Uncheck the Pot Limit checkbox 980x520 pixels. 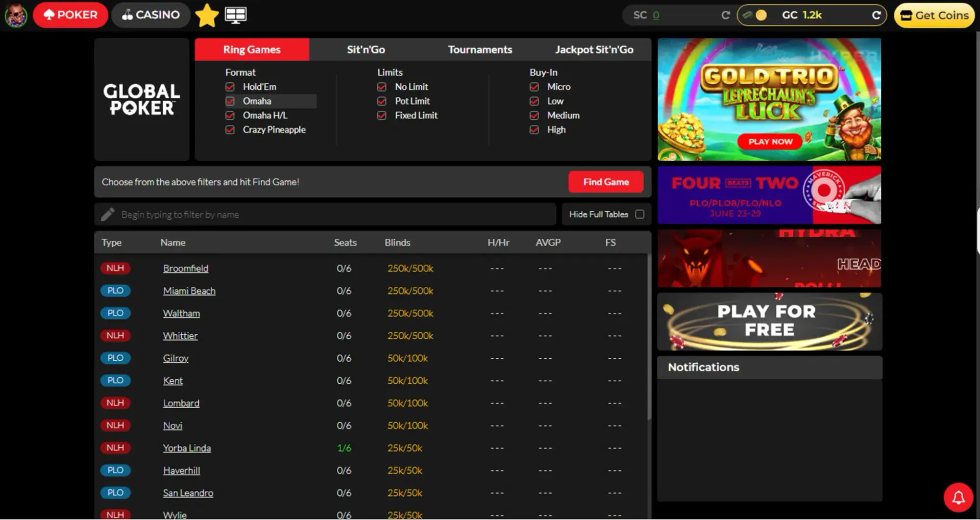382,101
